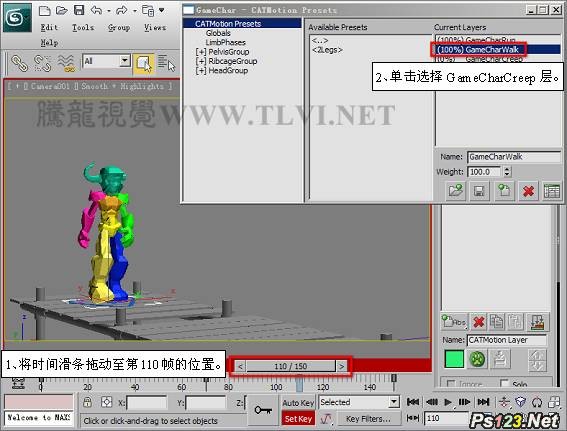Image resolution: width=567 pixels, height=431 pixels.
Task: Click the CATMotion Layer name field
Action: tap(507, 340)
